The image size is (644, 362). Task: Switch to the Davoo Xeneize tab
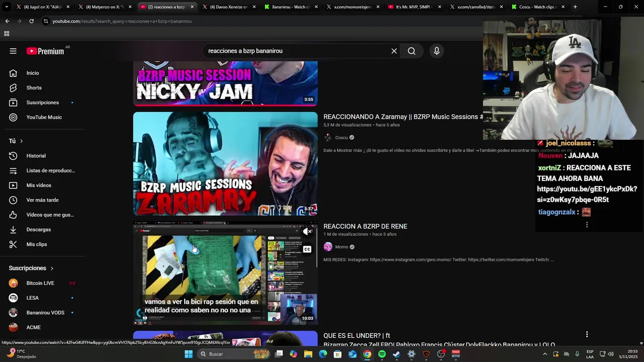tap(227, 7)
